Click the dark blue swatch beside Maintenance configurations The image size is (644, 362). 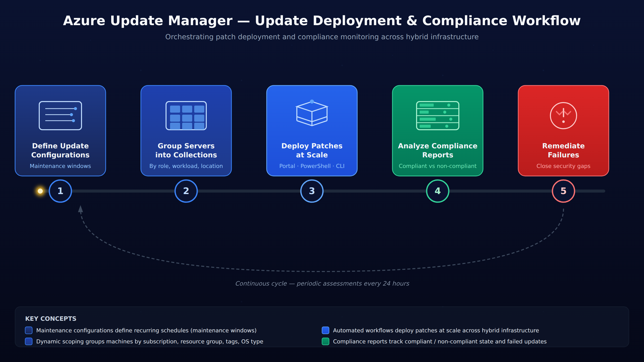(x=29, y=330)
